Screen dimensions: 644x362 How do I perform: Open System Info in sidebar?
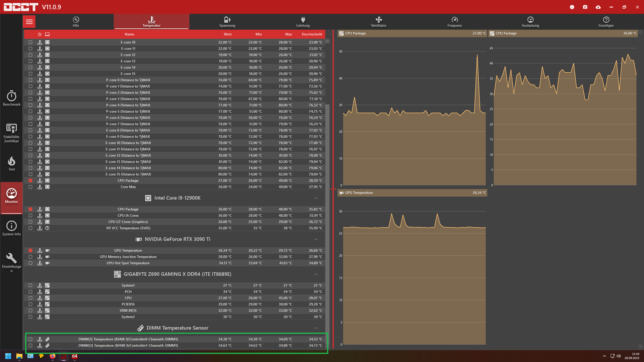tap(12, 228)
